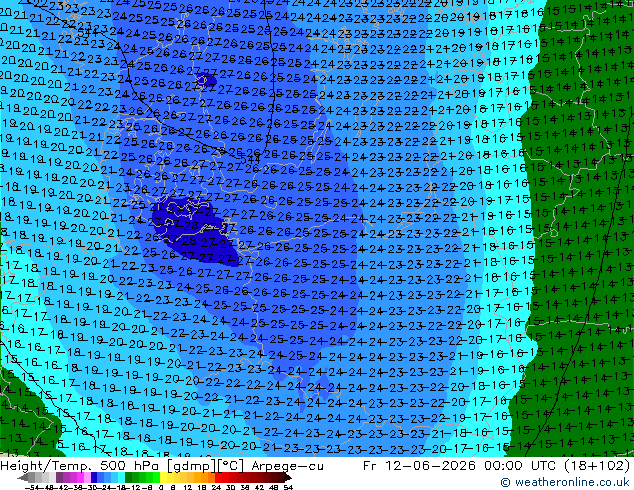Click the weatheronline.co.uk copyright link

564,482
